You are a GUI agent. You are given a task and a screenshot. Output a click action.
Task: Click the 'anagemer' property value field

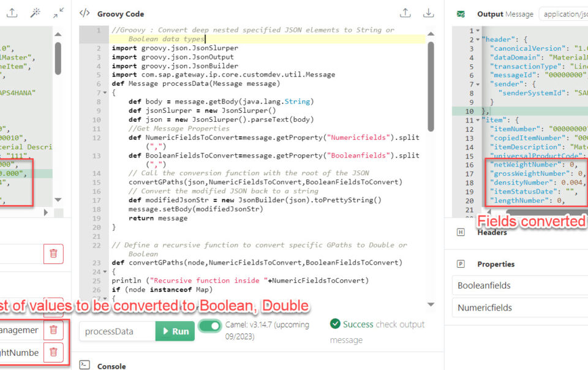click(x=21, y=330)
